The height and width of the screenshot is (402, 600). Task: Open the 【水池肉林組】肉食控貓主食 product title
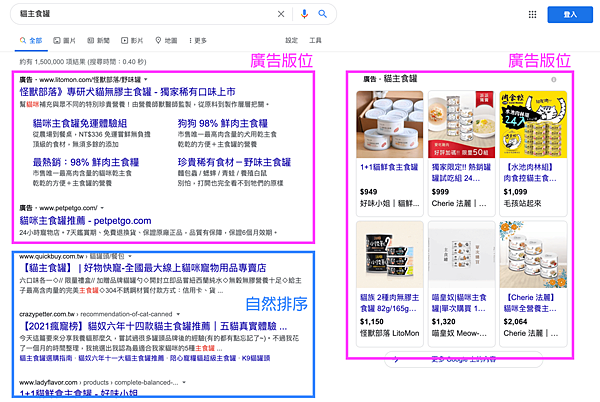[530, 173]
